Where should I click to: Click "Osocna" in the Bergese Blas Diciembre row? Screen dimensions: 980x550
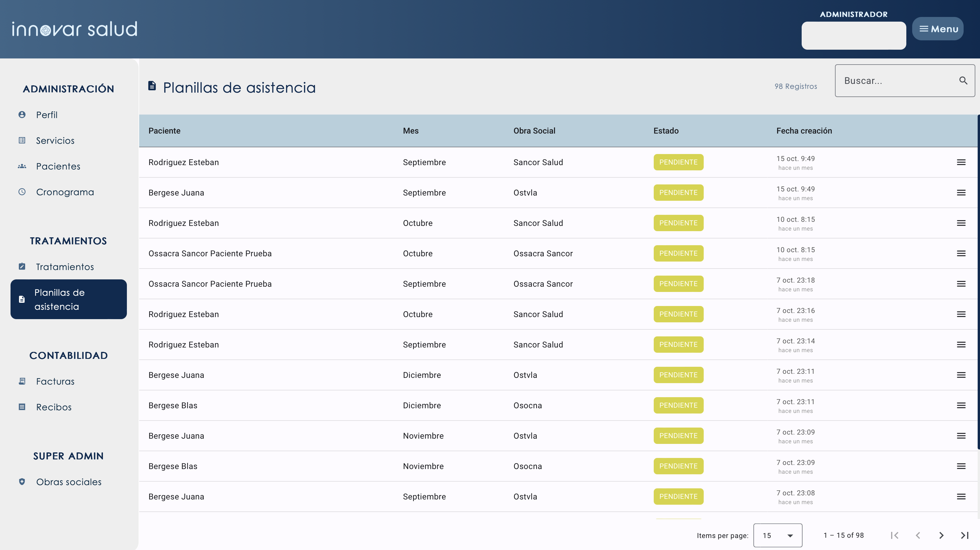click(527, 405)
